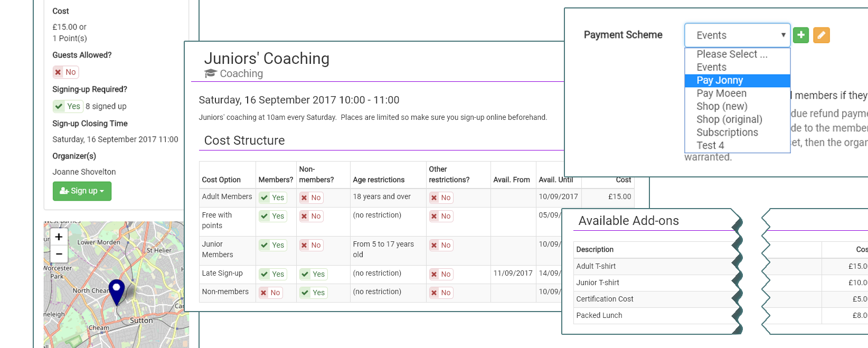This screenshot has width=868, height=348.
Task: Pick the Test 4 payment scheme option
Action: coord(710,145)
